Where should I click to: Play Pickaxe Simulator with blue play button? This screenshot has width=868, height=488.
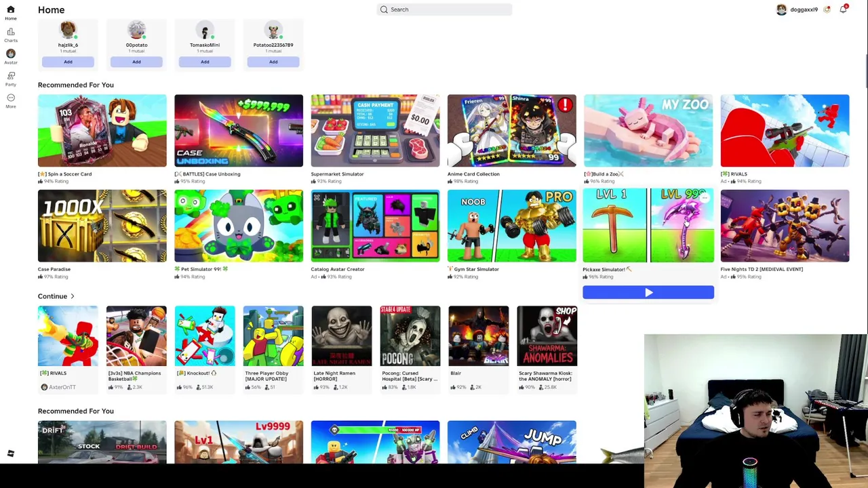pyautogui.click(x=648, y=292)
